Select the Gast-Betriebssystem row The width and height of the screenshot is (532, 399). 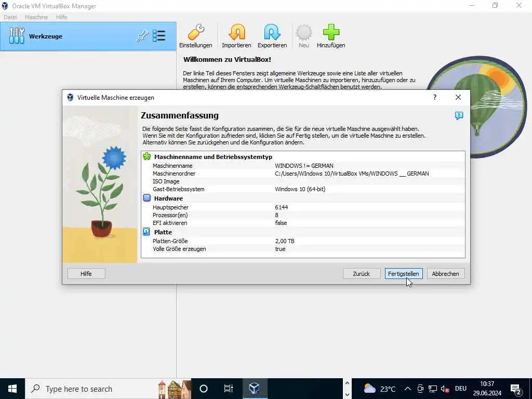(303, 189)
